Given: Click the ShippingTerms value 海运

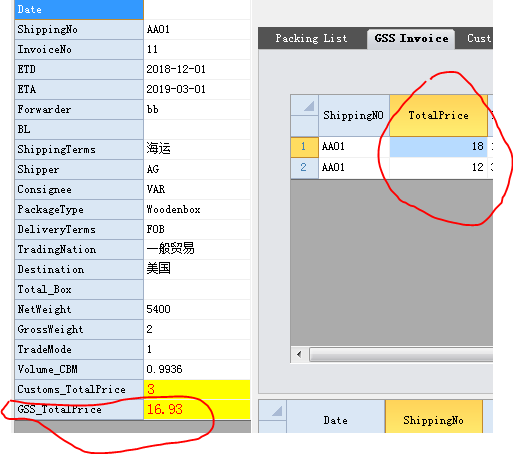Looking at the screenshot, I should coord(197,149).
